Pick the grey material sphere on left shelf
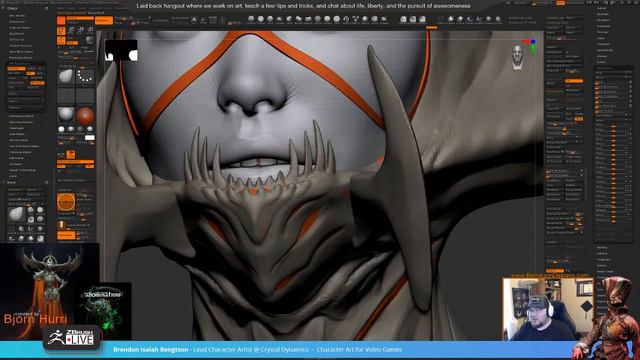Screen dimensions: 640x360 (x=66, y=115)
